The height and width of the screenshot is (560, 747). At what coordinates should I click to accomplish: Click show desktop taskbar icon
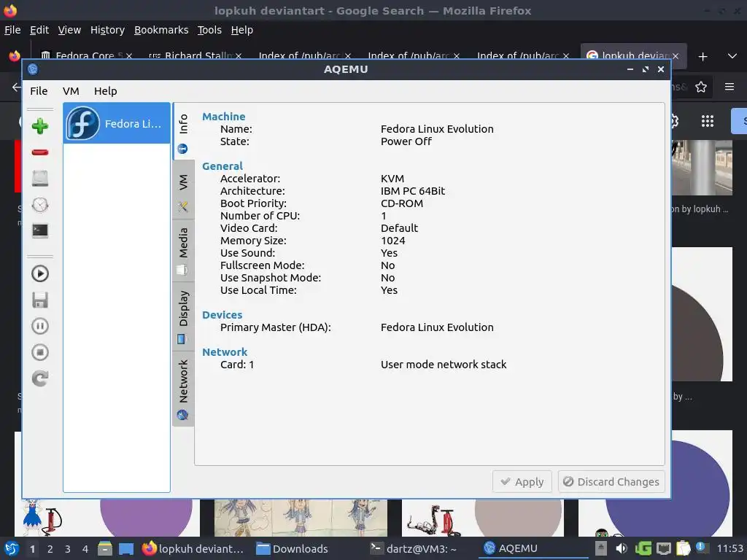click(x=126, y=549)
